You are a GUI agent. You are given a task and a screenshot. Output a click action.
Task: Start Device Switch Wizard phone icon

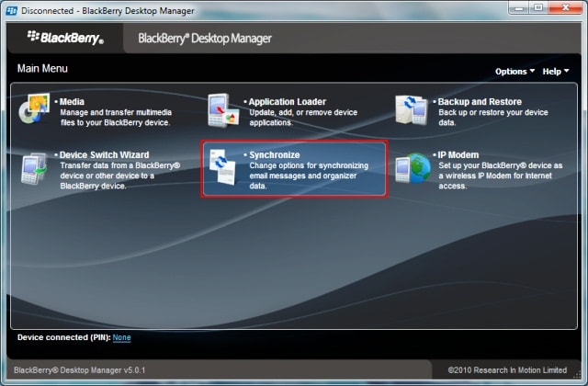pyautogui.click(x=34, y=168)
